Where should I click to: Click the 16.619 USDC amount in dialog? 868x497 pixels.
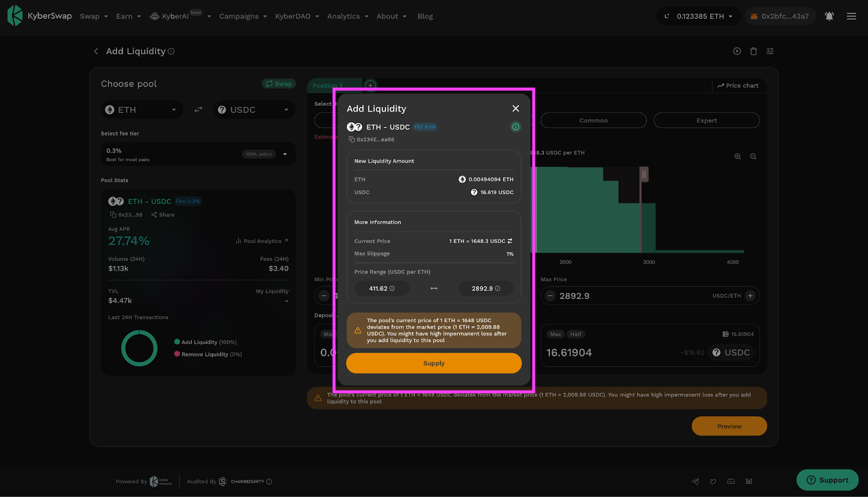click(492, 192)
